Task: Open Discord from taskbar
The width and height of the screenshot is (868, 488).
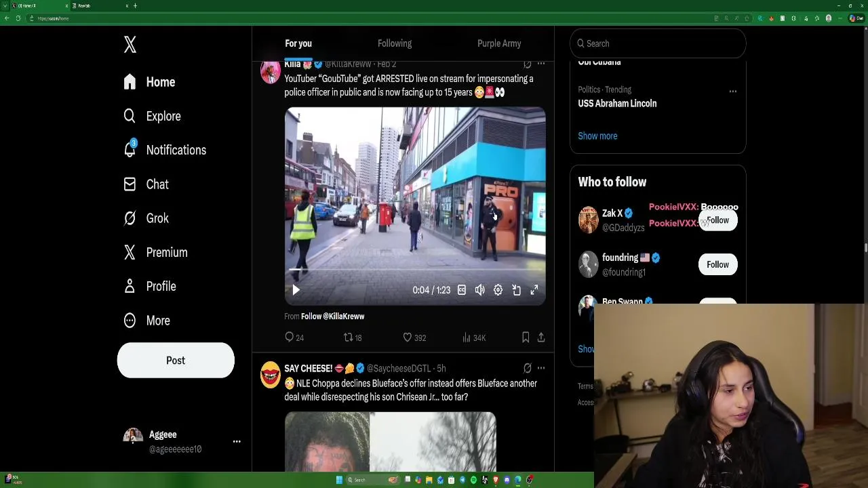Action: (507, 480)
